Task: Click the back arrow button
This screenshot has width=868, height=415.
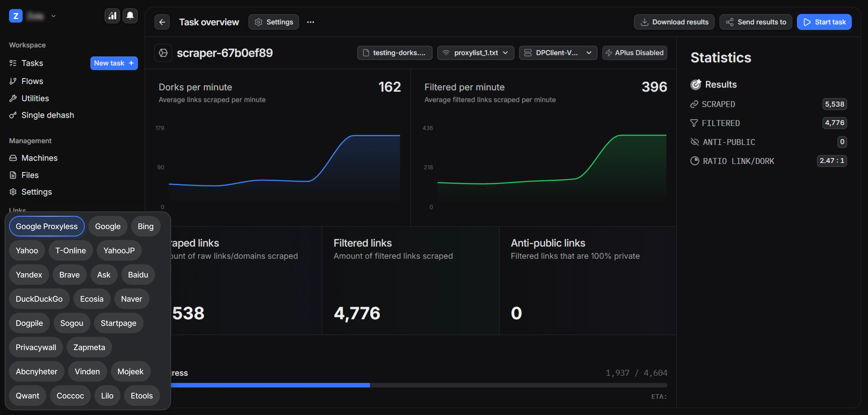Action: pos(162,22)
